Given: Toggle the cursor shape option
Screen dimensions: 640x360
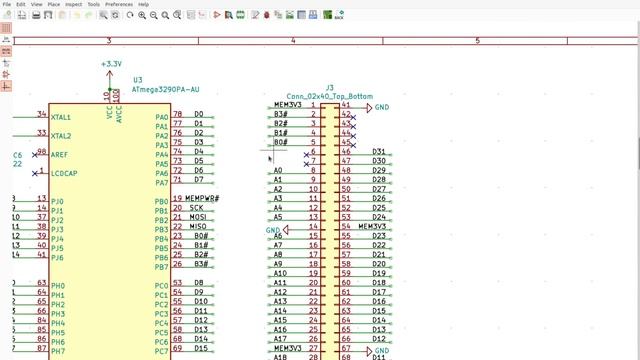Looking at the screenshot, I should click(x=6, y=63).
